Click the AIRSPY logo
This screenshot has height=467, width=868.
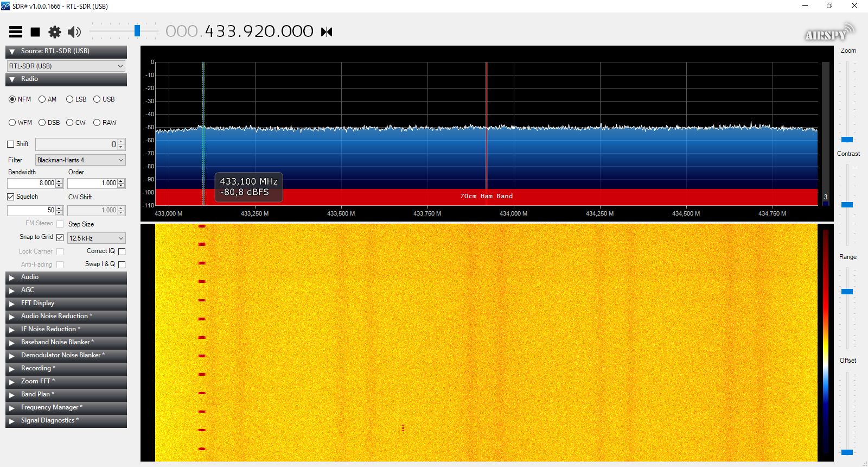tap(829, 33)
